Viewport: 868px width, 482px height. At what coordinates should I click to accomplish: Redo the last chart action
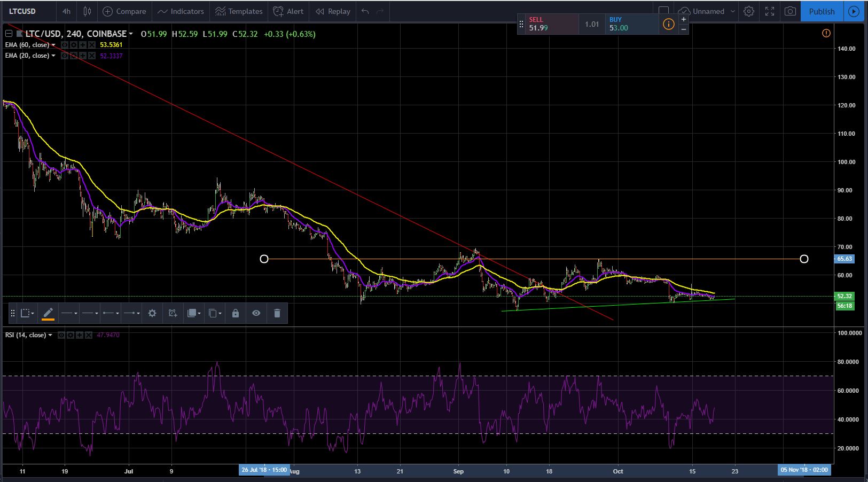point(380,11)
